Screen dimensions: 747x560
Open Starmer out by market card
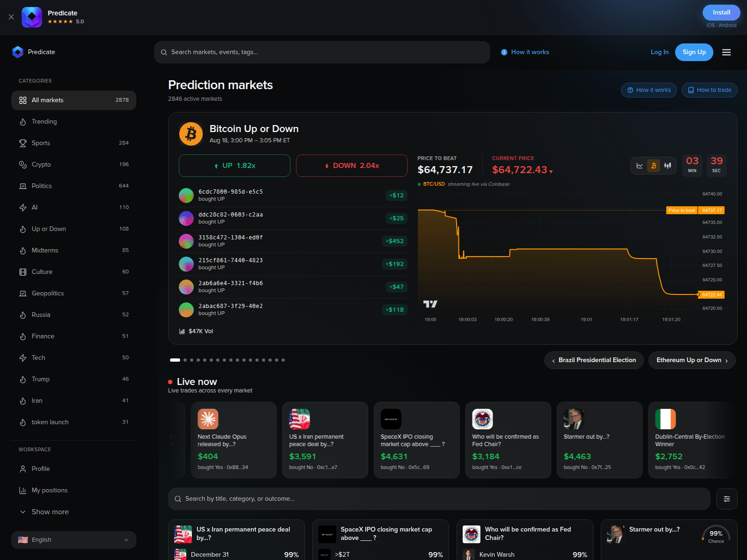[x=669, y=540]
